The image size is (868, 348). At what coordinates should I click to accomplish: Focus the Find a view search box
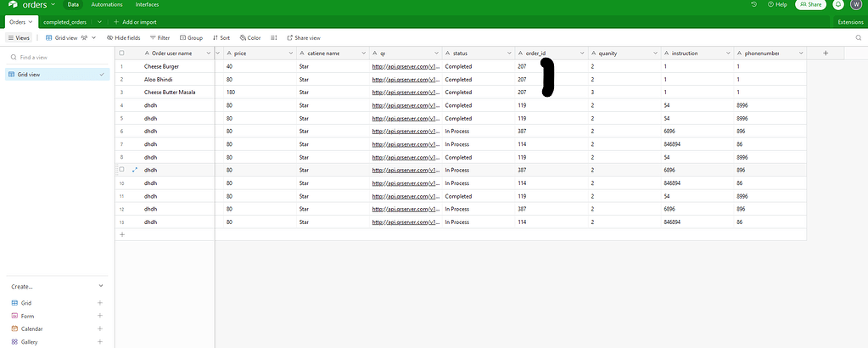(x=57, y=57)
